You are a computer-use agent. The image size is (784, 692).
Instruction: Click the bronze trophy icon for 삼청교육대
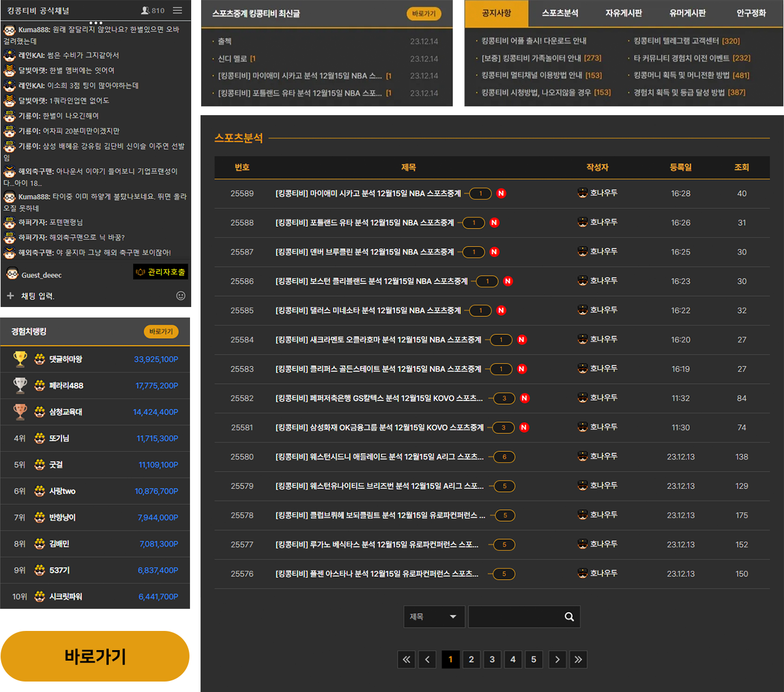(x=20, y=412)
